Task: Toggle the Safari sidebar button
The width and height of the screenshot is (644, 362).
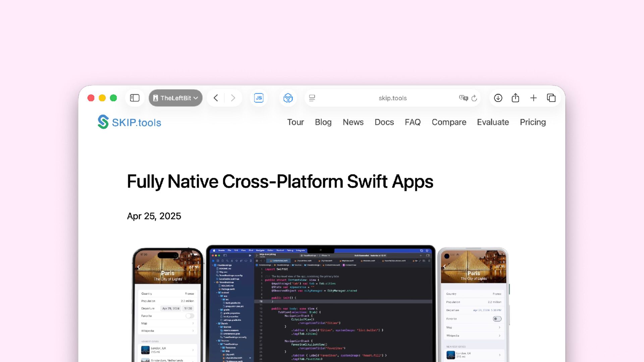Action: tap(135, 98)
